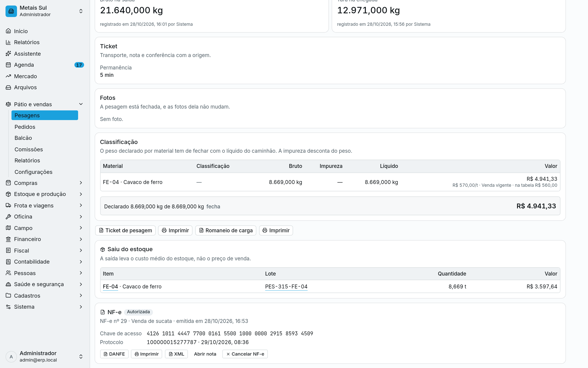Open the Administrador user menu chevrons
Image resolution: width=588 pixels, height=368 pixels.
pyautogui.click(x=81, y=356)
